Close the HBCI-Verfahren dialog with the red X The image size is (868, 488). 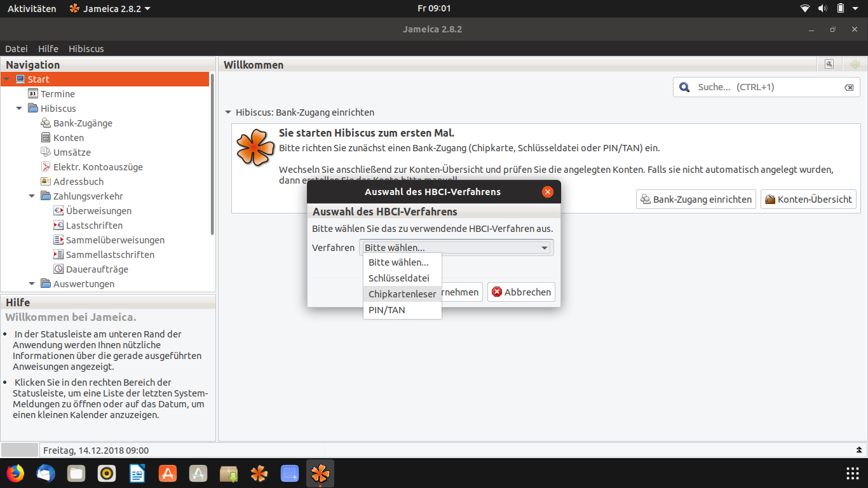(x=547, y=191)
